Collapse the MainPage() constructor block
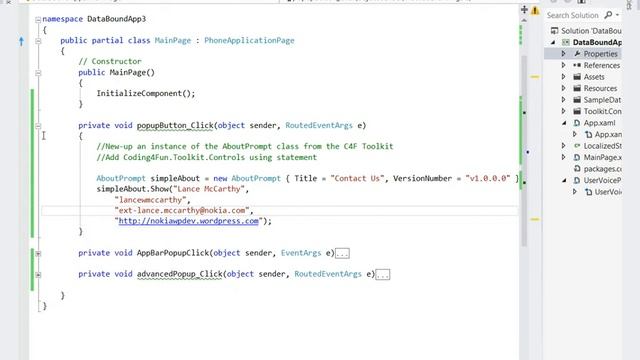 point(38,73)
